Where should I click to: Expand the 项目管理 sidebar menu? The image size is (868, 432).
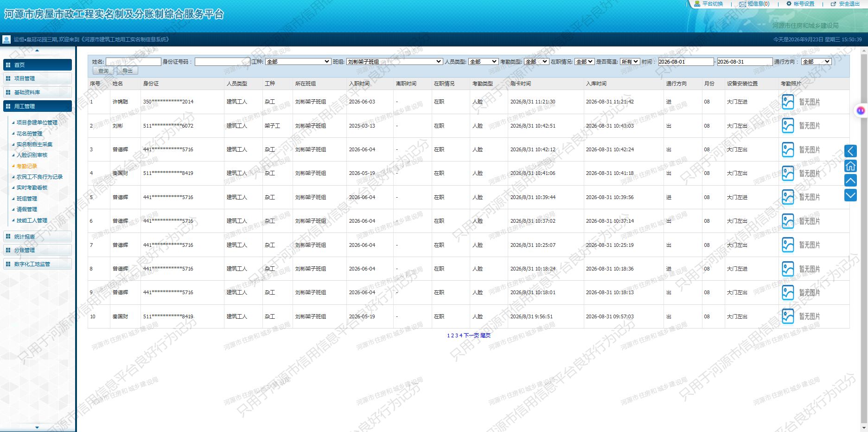[38, 78]
